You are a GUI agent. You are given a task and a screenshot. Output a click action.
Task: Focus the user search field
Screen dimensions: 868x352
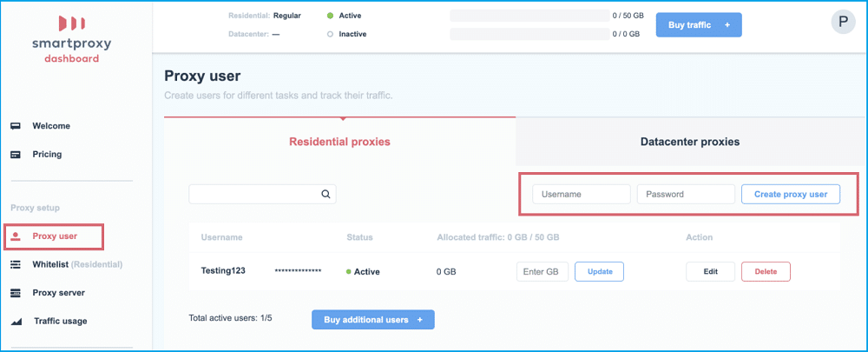[262, 194]
